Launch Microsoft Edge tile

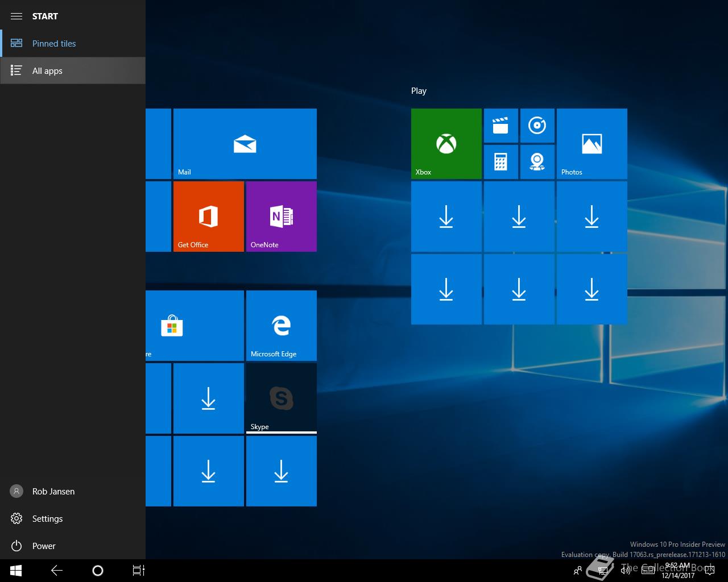(282, 326)
